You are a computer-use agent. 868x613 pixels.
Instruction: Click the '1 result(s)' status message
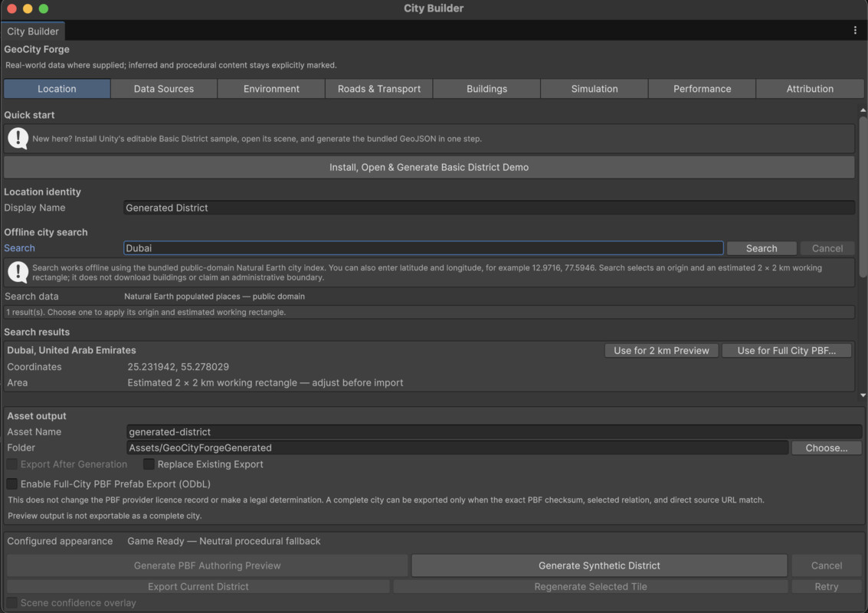[x=146, y=313]
